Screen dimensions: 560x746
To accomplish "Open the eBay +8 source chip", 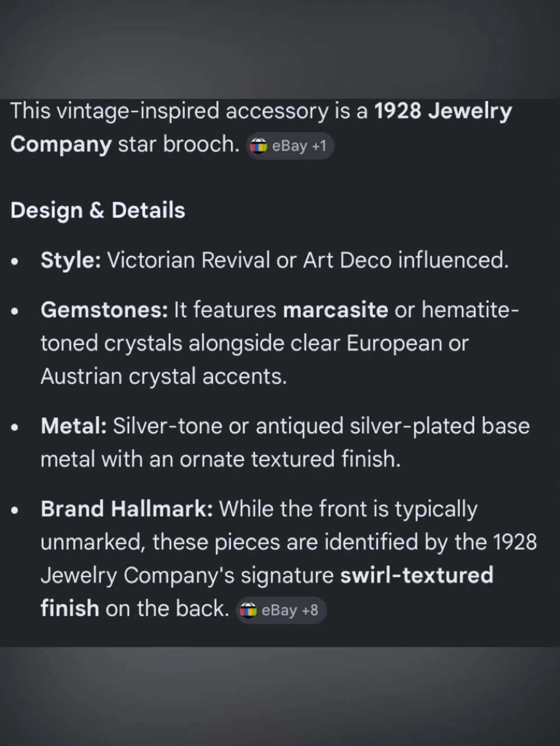I will click(x=281, y=610).
